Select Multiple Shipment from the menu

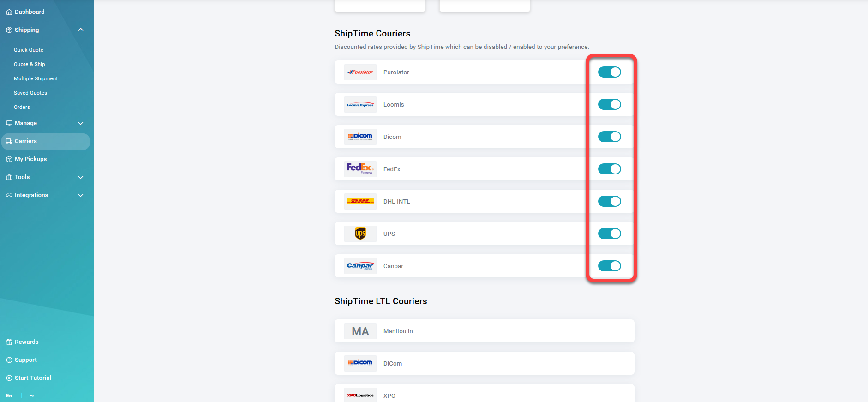click(36, 78)
